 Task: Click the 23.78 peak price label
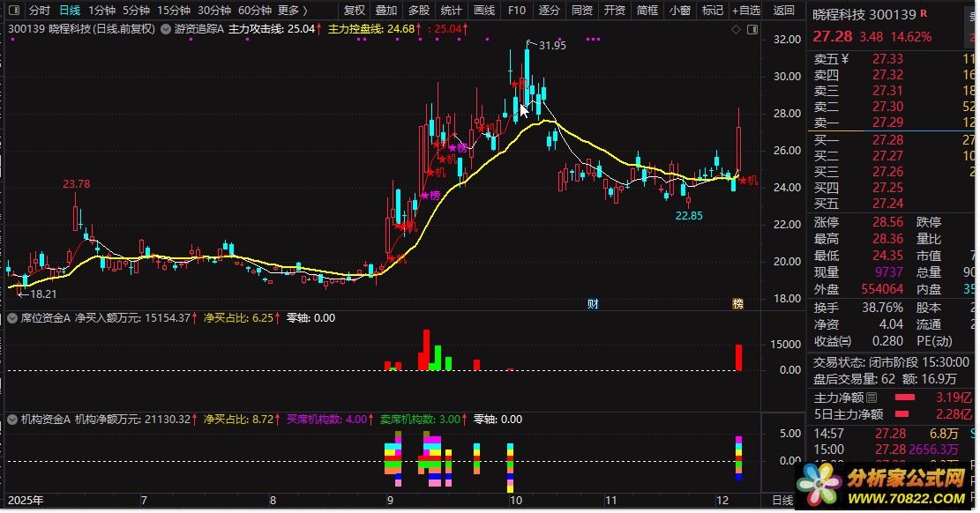pos(76,184)
